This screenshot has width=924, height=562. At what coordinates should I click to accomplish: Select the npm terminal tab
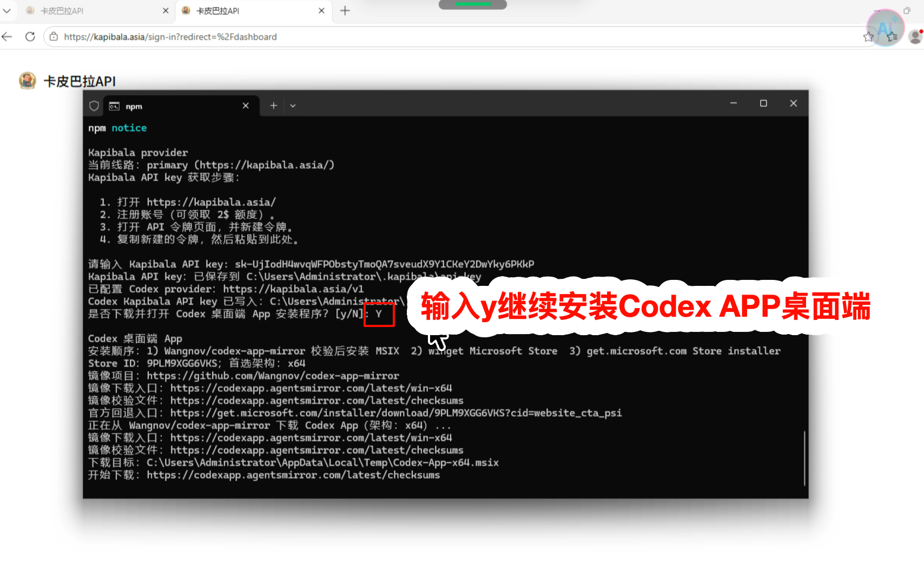(x=181, y=106)
